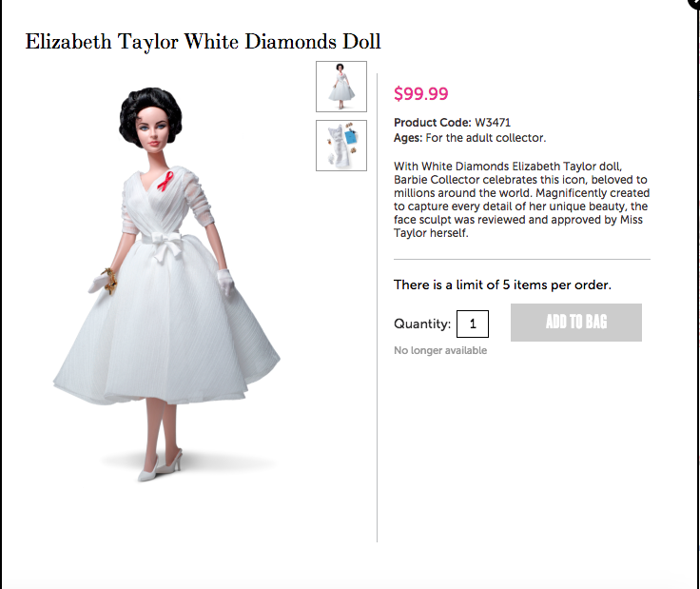Click the main doll product image

[166, 284]
